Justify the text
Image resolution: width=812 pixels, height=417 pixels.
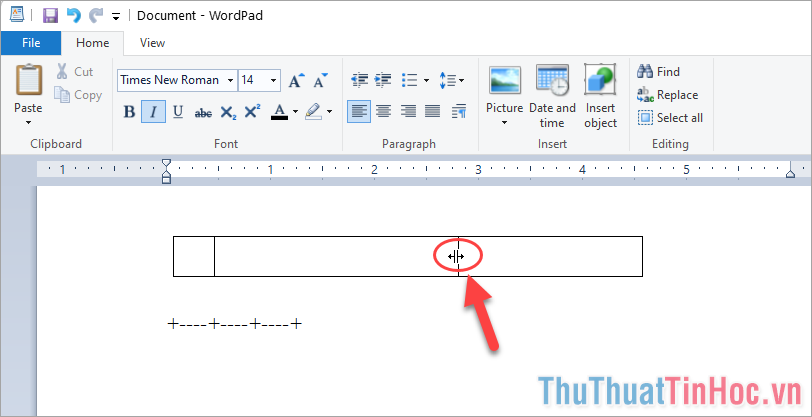pos(432,111)
